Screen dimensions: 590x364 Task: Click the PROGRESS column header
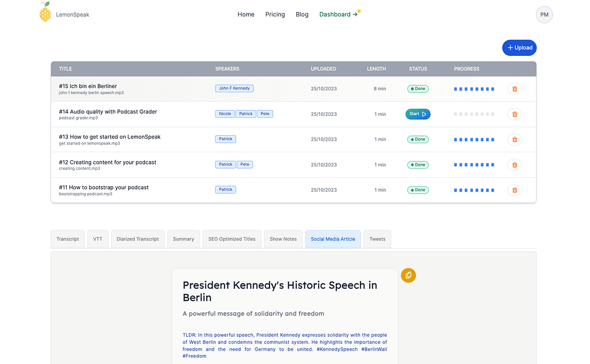pyautogui.click(x=467, y=69)
